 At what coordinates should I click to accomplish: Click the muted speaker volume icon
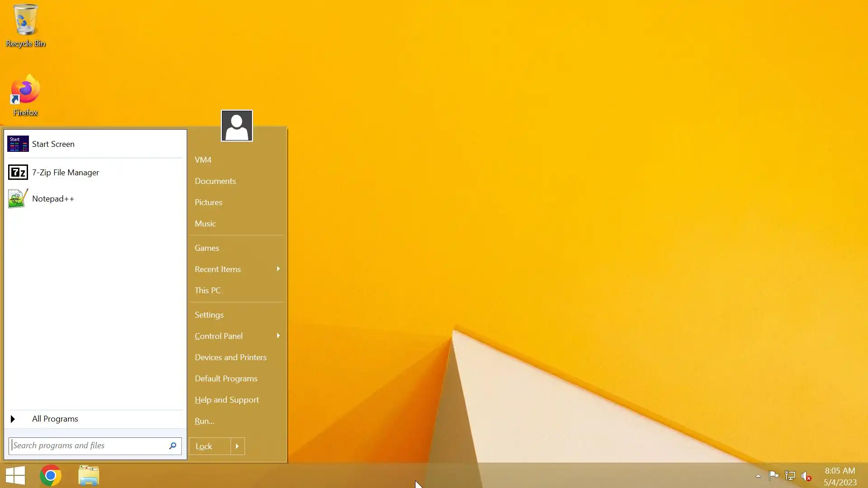click(806, 476)
